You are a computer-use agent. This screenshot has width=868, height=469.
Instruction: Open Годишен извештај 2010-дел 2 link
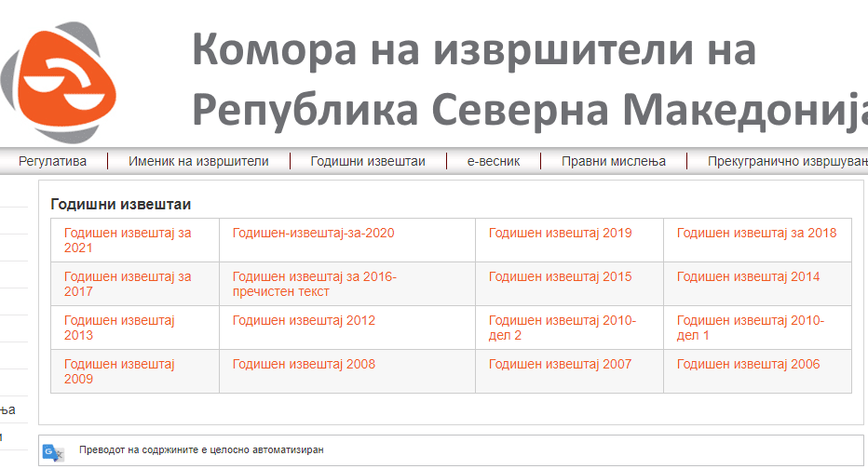point(562,328)
